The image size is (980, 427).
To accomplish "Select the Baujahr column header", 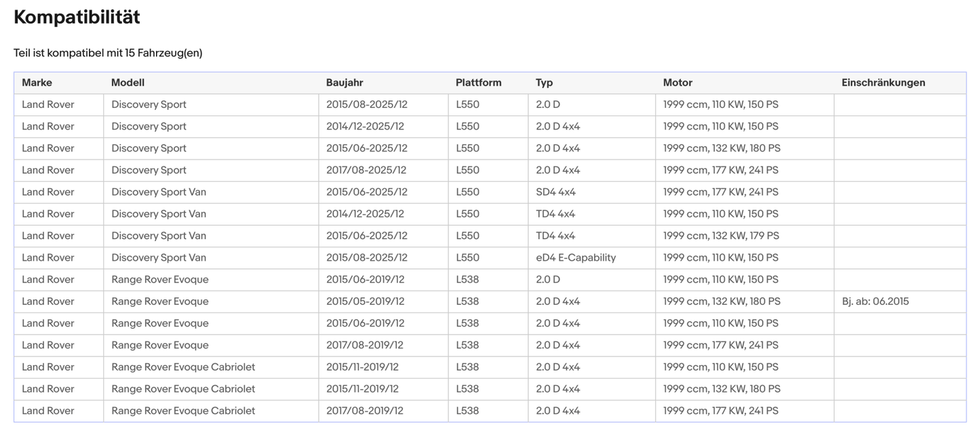I will pos(345,83).
